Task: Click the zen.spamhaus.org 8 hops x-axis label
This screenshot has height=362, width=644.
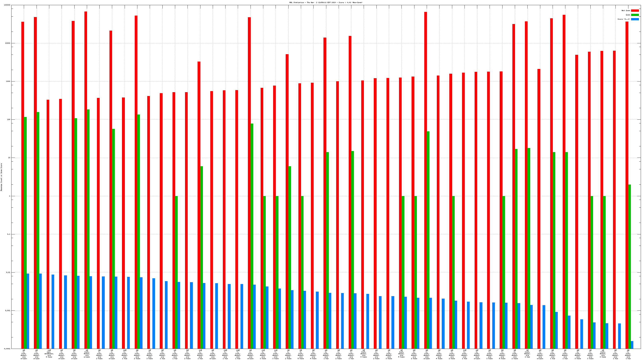Action: (x=49, y=354)
